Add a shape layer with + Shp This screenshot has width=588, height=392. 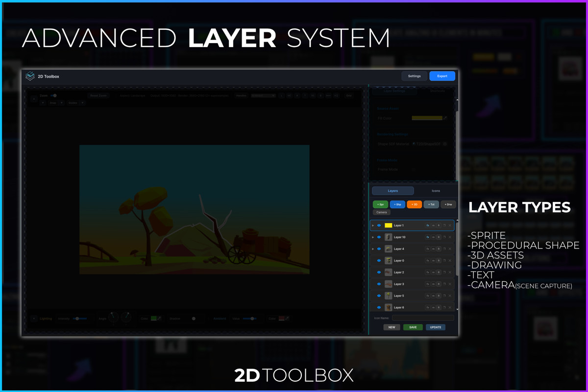(397, 204)
